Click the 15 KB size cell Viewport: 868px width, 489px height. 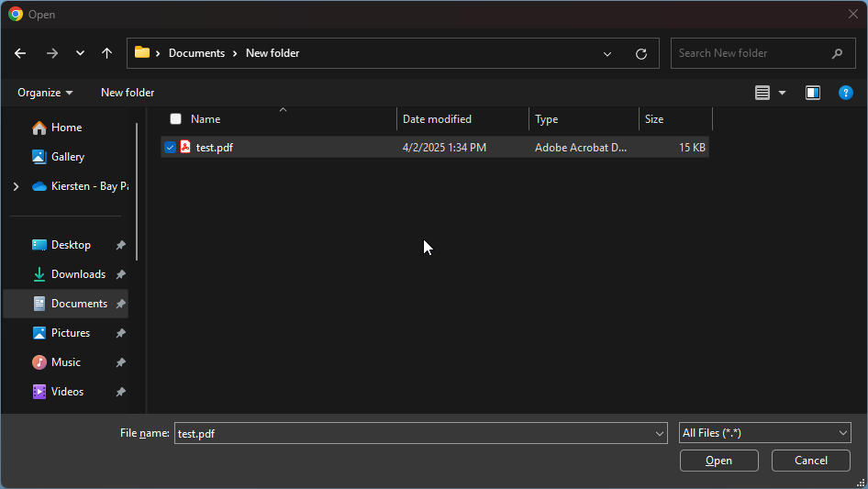click(x=692, y=148)
